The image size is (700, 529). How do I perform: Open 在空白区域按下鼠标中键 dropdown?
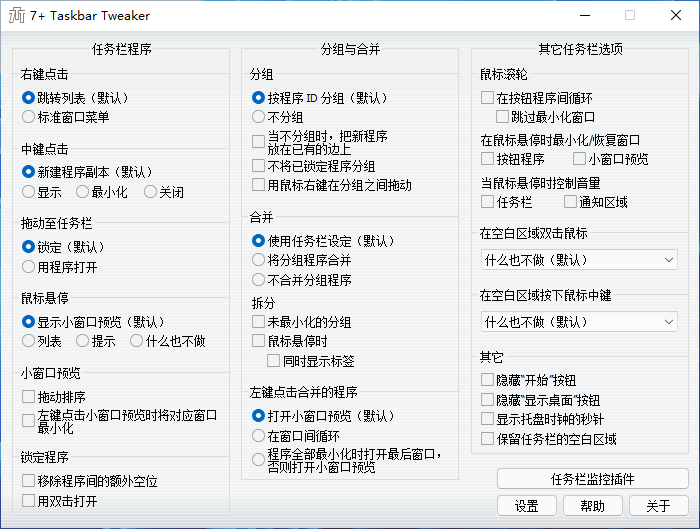579,322
